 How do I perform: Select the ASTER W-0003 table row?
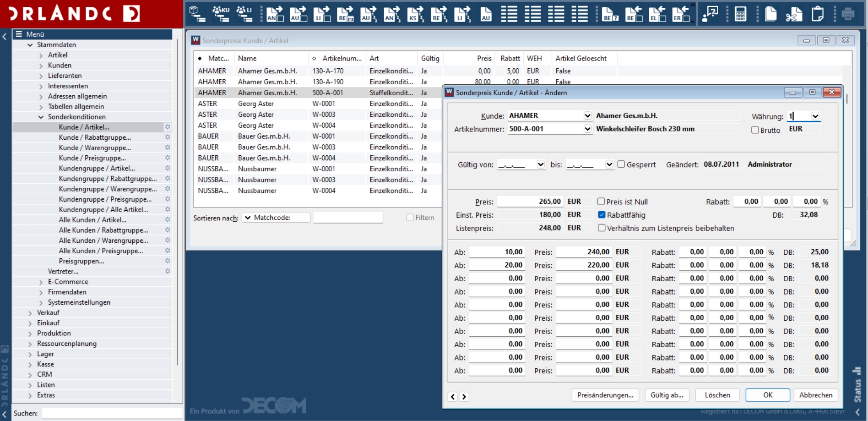[317, 115]
